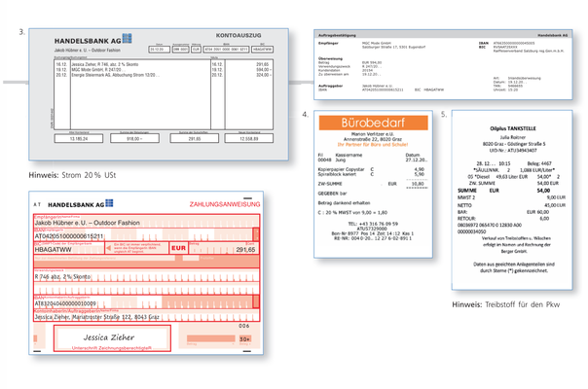This screenshot has height=389, width=588.
Task: Click the Auftragsbestätigung header label
Action: (x=337, y=35)
